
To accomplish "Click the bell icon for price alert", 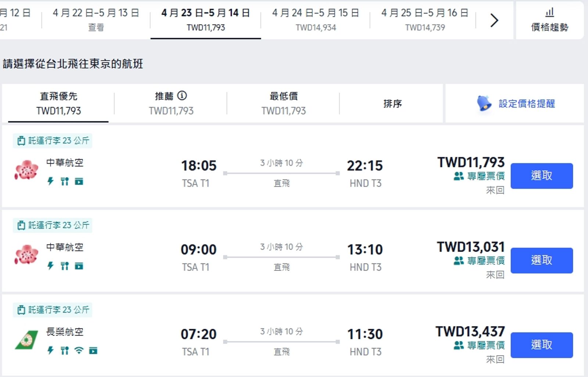I will (x=484, y=104).
